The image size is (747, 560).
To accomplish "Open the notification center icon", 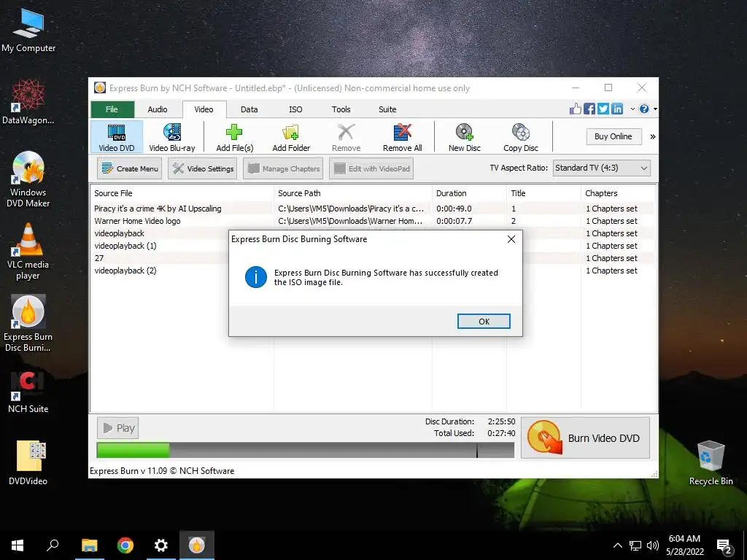I will coord(724,546).
